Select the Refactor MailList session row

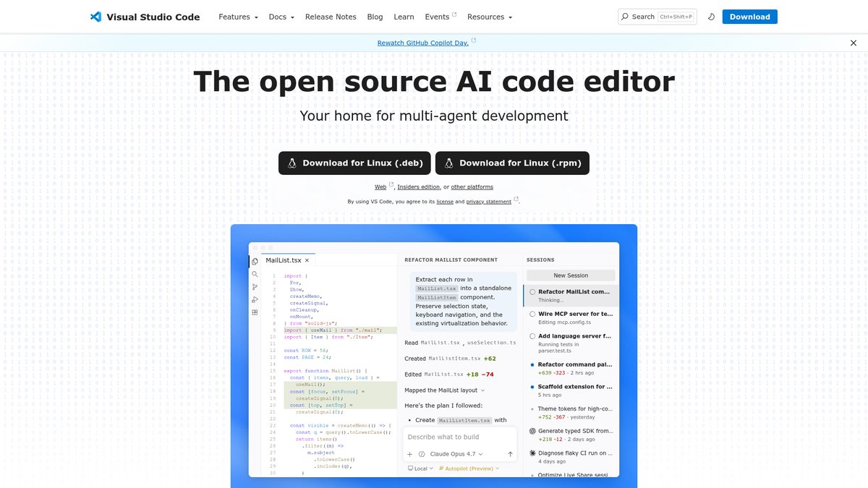coord(571,296)
